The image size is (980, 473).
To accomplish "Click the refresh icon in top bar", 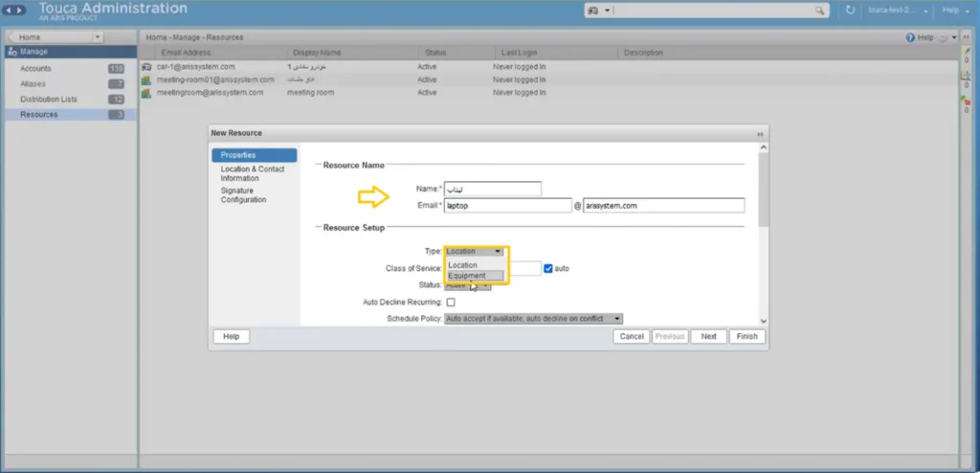I will tap(850, 10).
